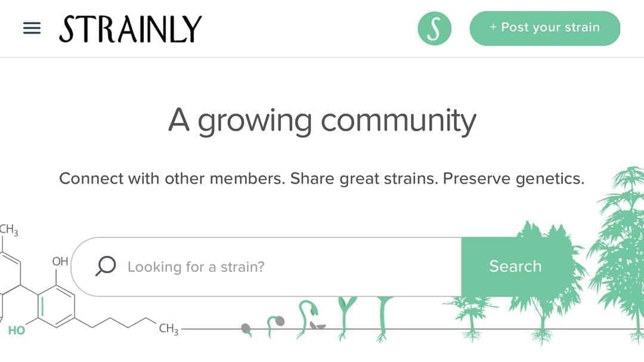Click inside the 'Looking for a strain?' field
The width and height of the screenshot is (644, 362).
point(250,266)
